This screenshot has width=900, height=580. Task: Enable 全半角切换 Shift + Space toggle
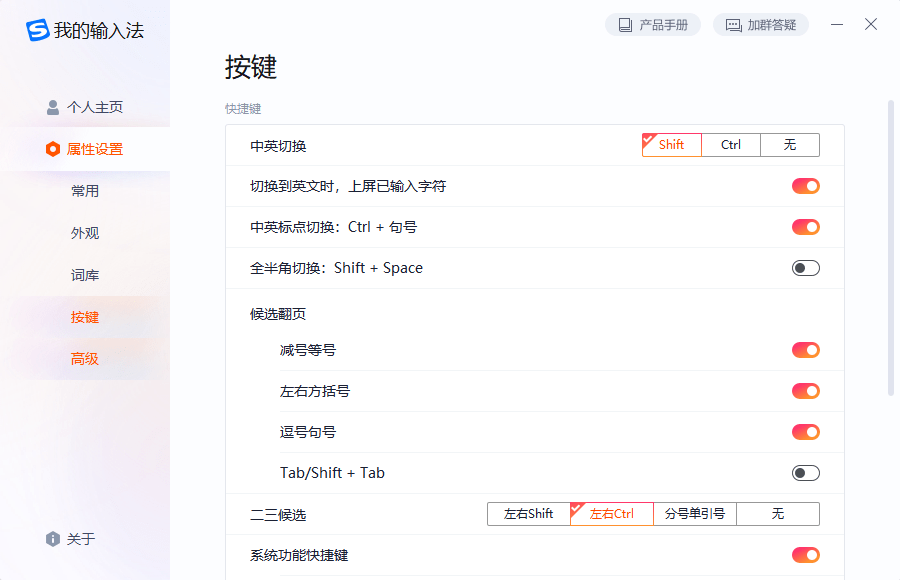tap(805, 268)
